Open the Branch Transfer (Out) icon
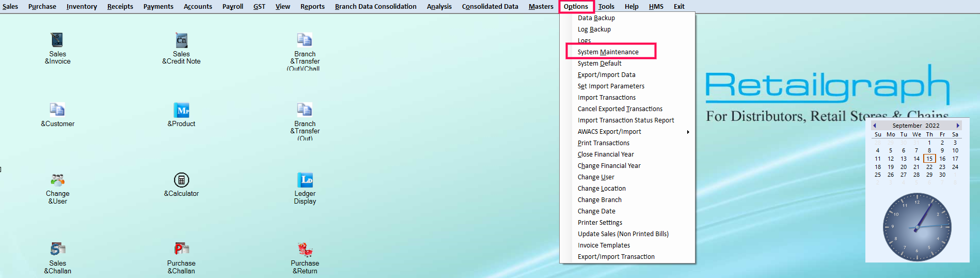Screen dimensions: 980x278 pyautogui.click(x=305, y=110)
